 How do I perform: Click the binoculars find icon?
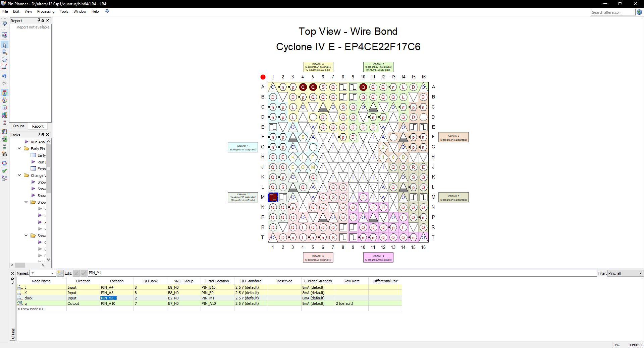(x=4, y=154)
